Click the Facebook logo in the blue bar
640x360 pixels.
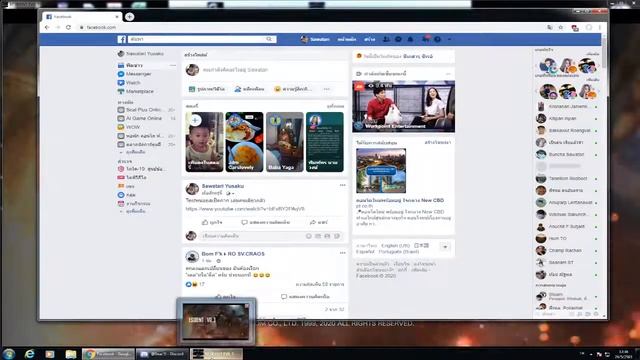click(122, 39)
